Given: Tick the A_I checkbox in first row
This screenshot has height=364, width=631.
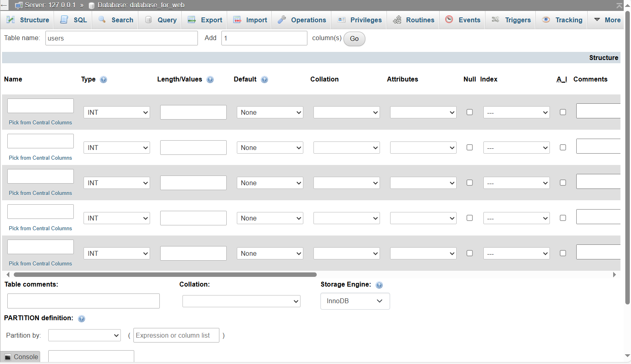Looking at the screenshot, I should [x=563, y=112].
